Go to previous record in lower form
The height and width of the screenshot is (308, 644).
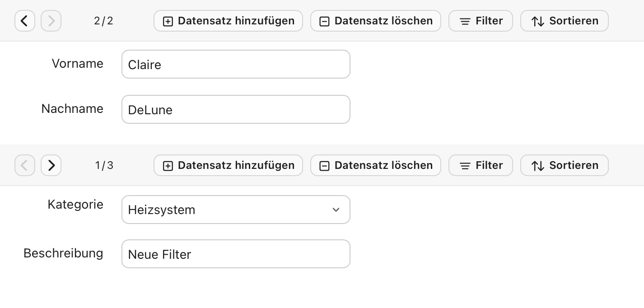click(x=25, y=165)
